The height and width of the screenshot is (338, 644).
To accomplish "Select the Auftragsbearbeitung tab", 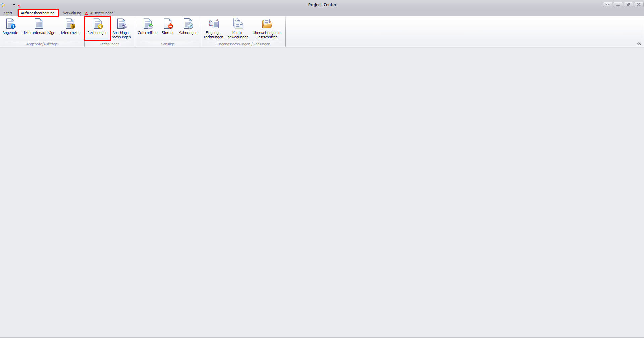I will [38, 13].
